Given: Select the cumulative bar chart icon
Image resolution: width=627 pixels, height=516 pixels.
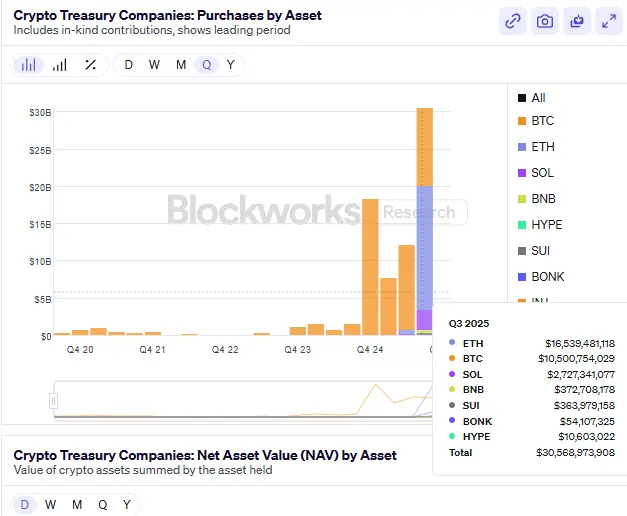Looking at the screenshot, I should click(x=60, y=65).
